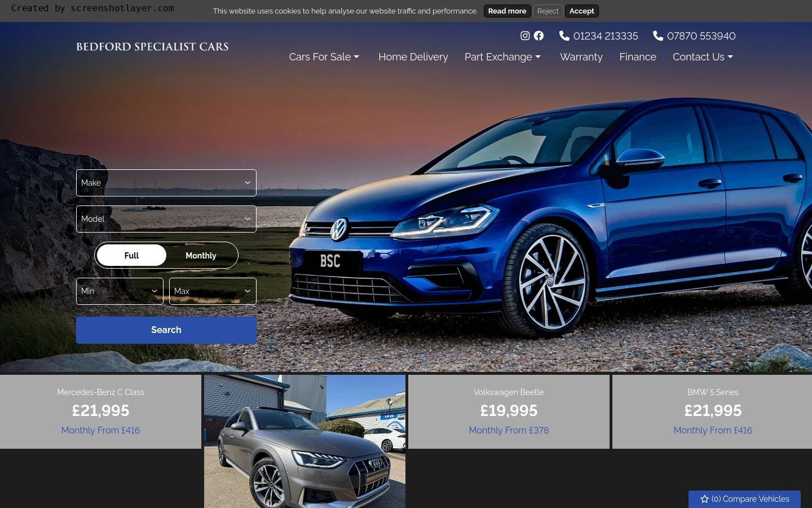Screen dimensions: 812x508
Task: Click Read more about cookies
Action: click(x=507, y=11)
